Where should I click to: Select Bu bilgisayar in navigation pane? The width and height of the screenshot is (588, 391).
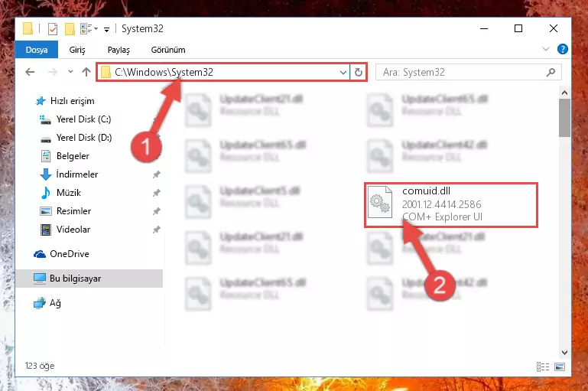[89, 279]
